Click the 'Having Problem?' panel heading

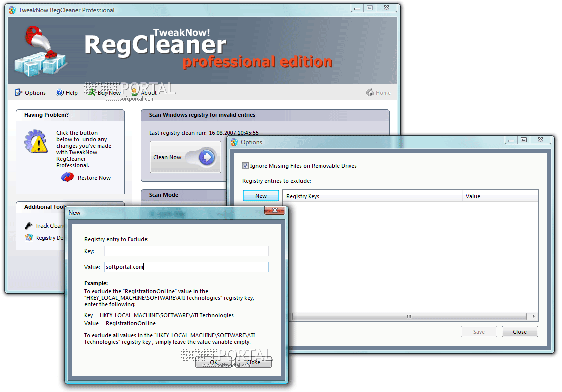(46, 115)
